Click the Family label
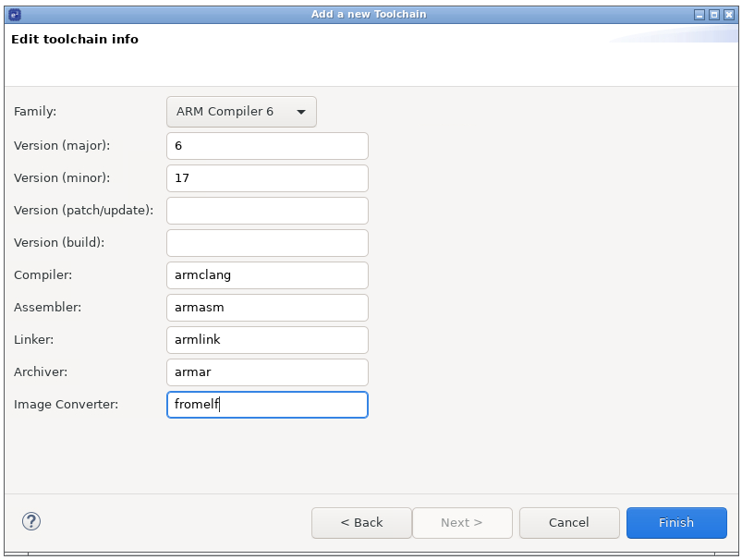Image resolution: width=742 pixels, height=560 pixels. [x=35, y=112]
